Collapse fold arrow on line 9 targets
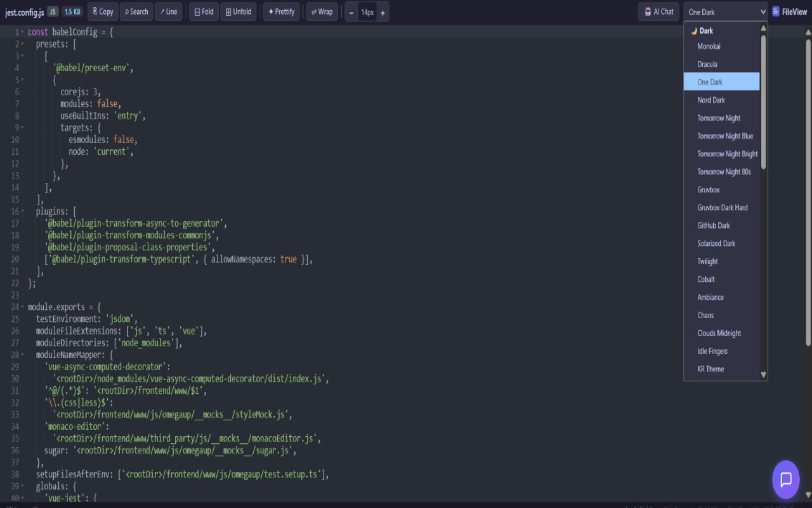Viewport: 812px width, 508px height. (23, 128)
